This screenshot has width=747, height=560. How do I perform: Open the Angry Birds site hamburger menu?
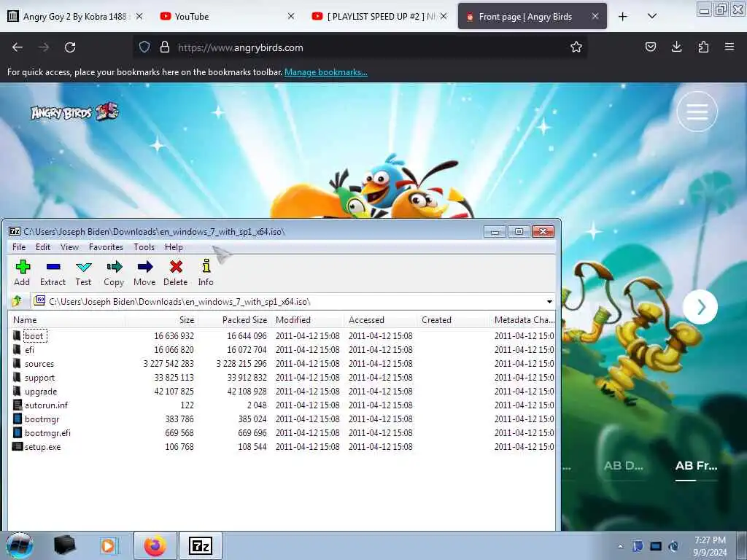(697, 112)
